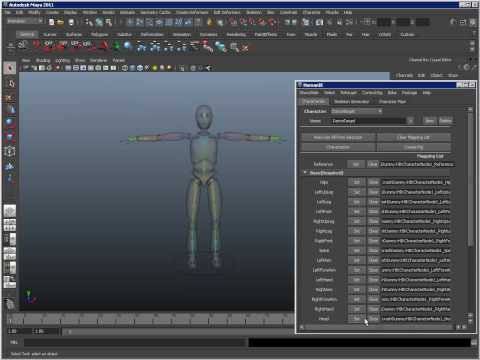This screenshot has height=360, width=480.
Task: Switch to the Rendering shelf tab
Action: pos(236,34)
